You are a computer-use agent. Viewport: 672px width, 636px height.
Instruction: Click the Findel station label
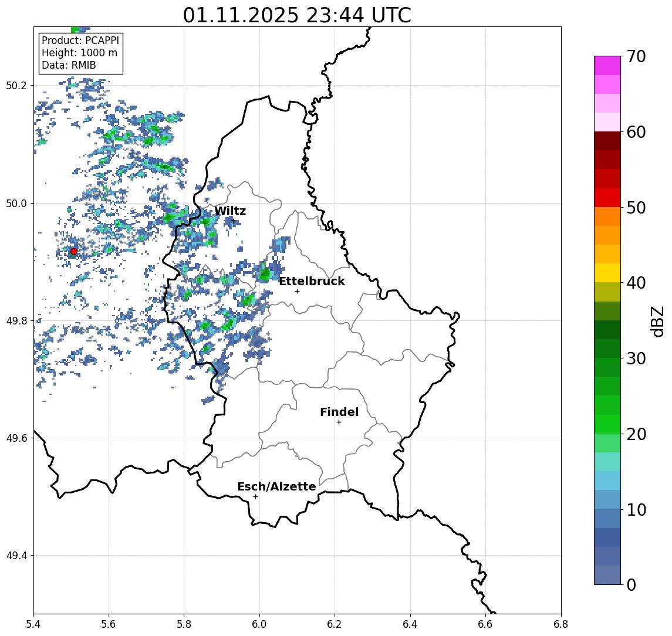pos(339,412)
